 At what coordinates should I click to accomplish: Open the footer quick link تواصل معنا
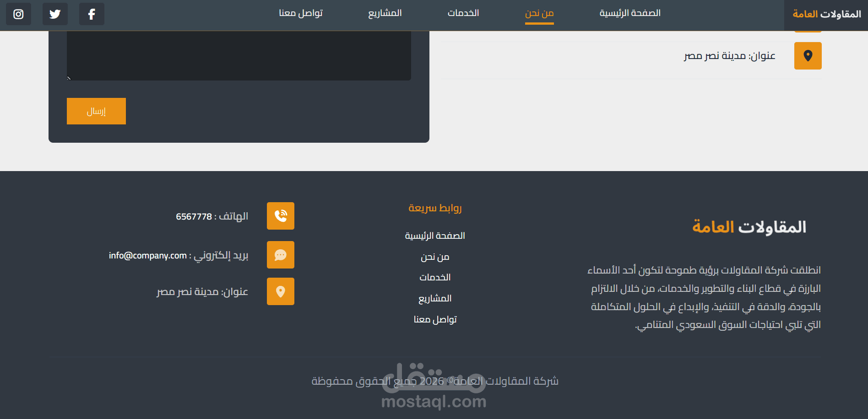[435, 319]
